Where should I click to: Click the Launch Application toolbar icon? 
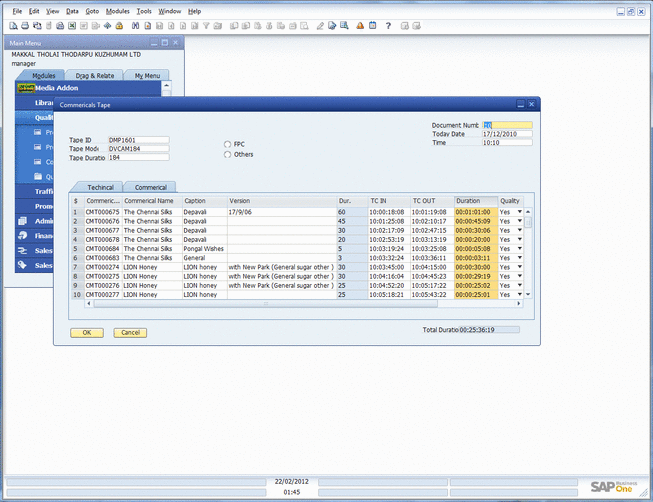pos(107,26)
